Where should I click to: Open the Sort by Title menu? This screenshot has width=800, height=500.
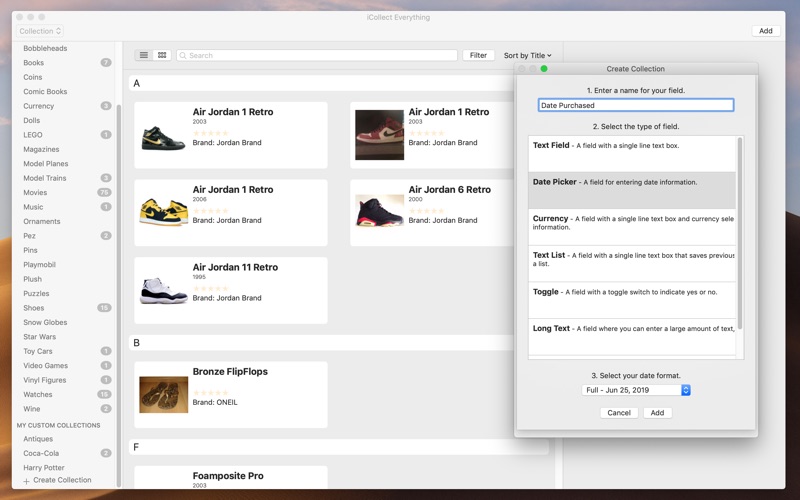pos(528,55)
